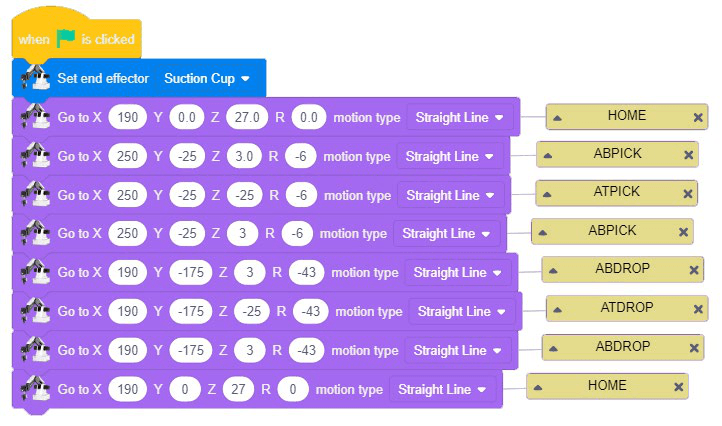Close the first HOME comment note
The image size is (722, 426).
[698, 117]
